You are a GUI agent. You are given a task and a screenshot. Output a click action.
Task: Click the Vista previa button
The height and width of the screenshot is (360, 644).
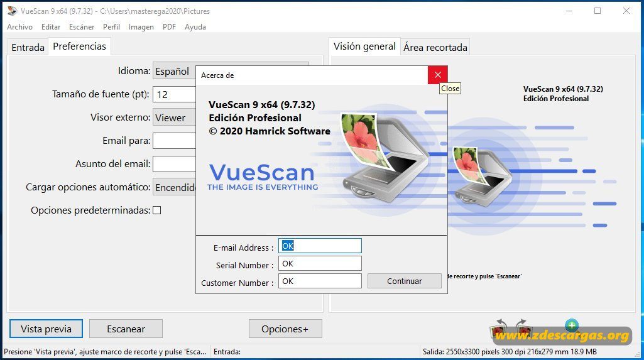point(46,329)
